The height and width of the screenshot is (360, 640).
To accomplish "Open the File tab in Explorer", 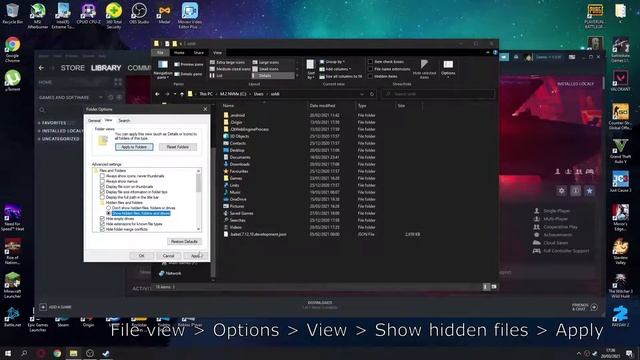I will click(x=160, y=53).
